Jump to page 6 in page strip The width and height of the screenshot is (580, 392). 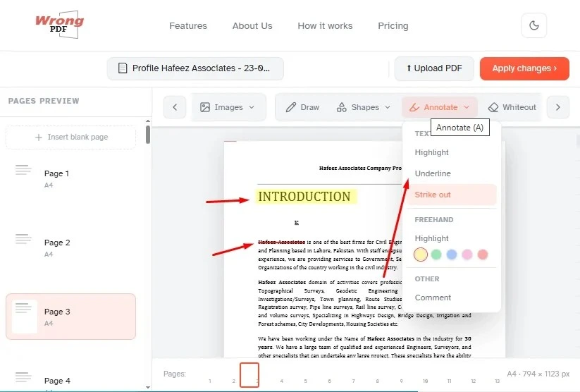329,381
